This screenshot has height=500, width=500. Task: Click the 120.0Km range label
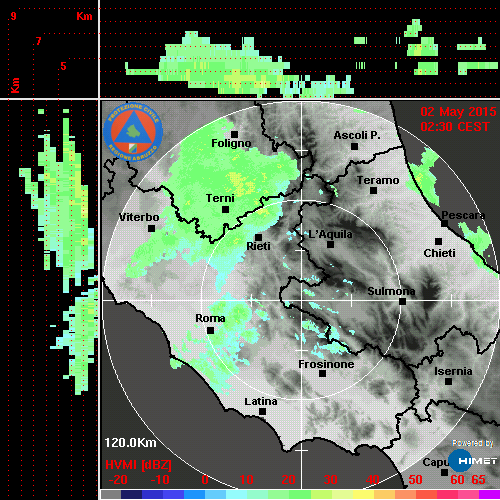130,443
